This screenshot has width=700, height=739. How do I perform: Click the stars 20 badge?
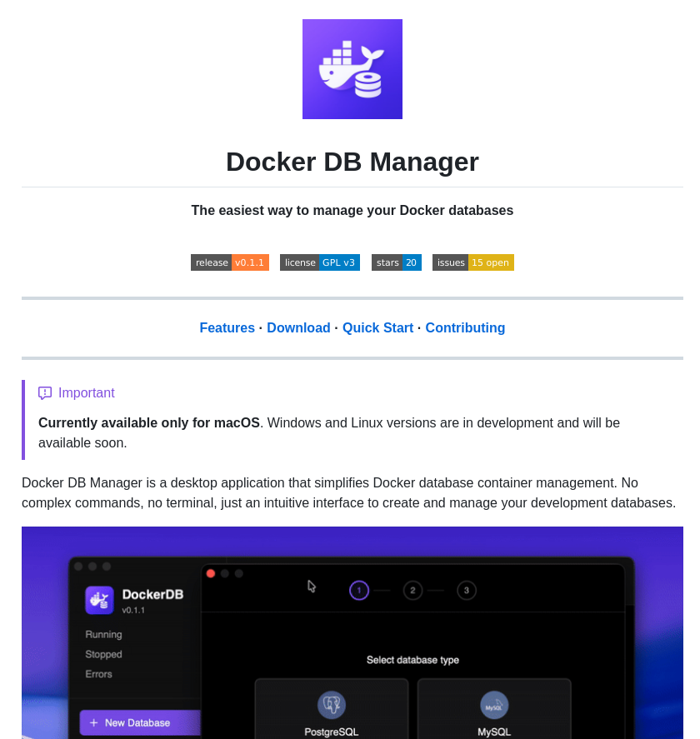(397, 262)
